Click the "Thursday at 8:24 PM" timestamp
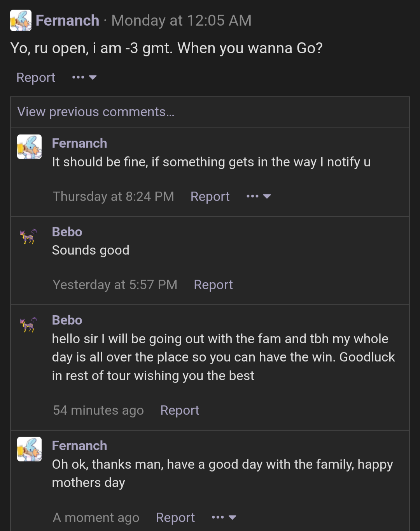The width and height of the screenshot is (420, 531). click(113, 196)
